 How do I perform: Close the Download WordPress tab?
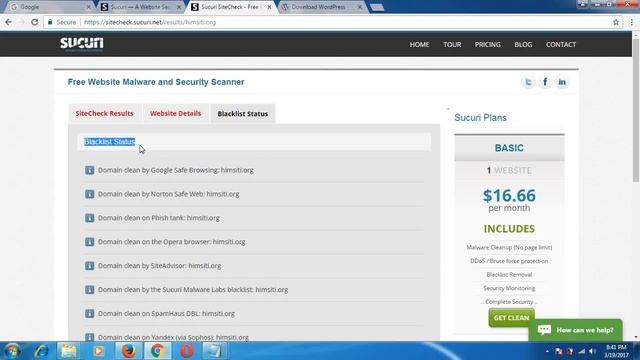click(x=360, y=7)
